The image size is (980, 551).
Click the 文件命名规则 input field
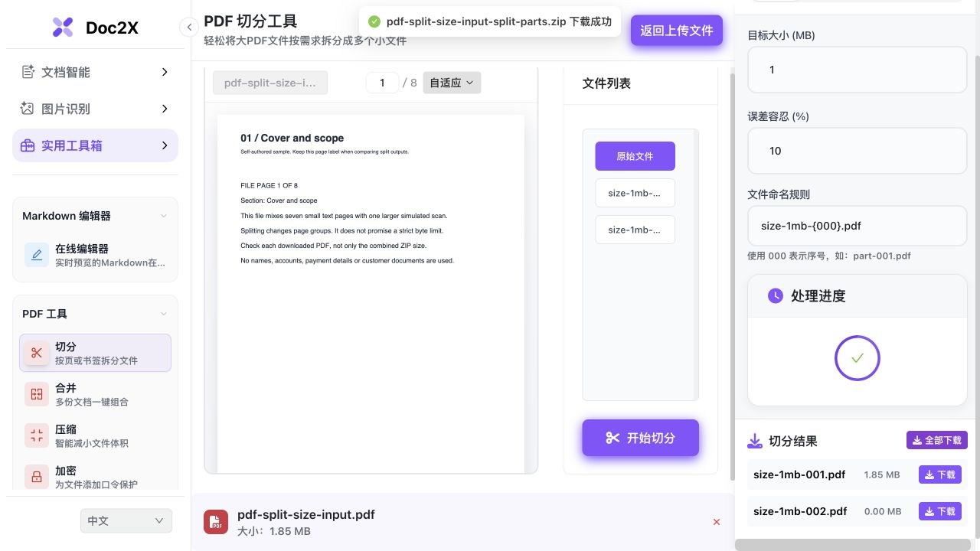pos(857,226)
